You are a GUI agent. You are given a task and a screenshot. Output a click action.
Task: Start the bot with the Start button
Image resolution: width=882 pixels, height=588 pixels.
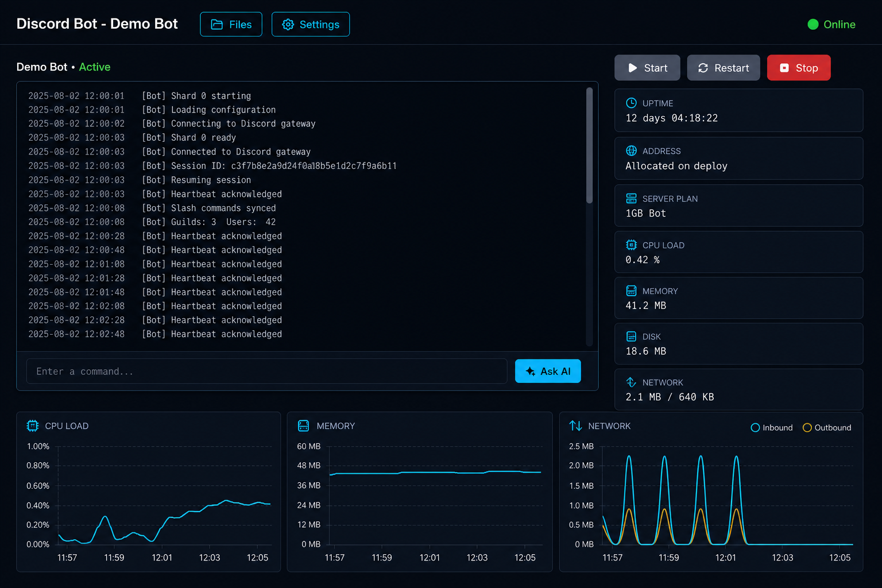pyautogui.click(x=647, y=68)
